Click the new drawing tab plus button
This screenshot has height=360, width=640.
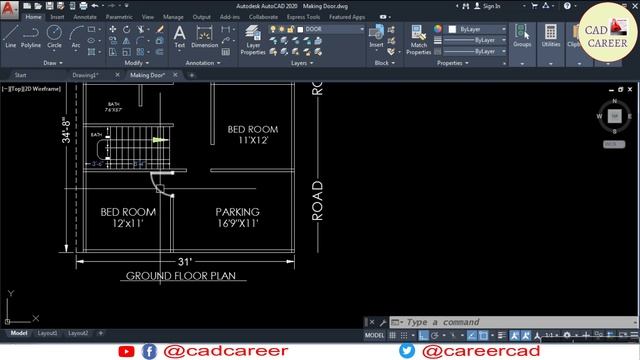pos(191,75)
